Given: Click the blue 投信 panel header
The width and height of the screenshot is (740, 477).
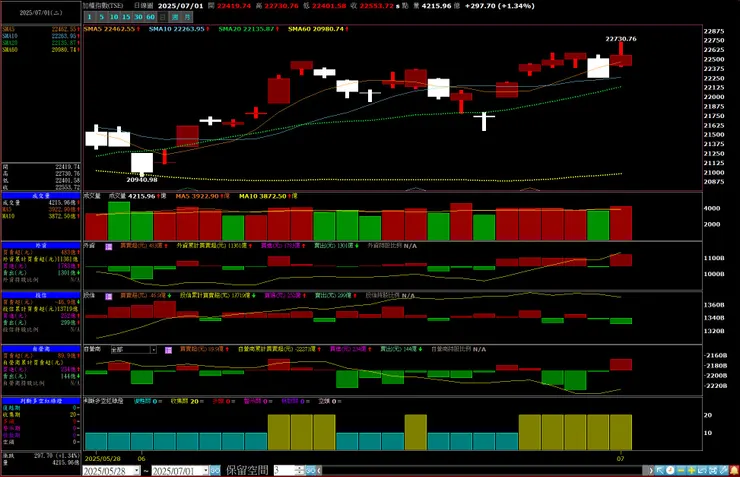Looking at the screenshot, I should [41, 295].
